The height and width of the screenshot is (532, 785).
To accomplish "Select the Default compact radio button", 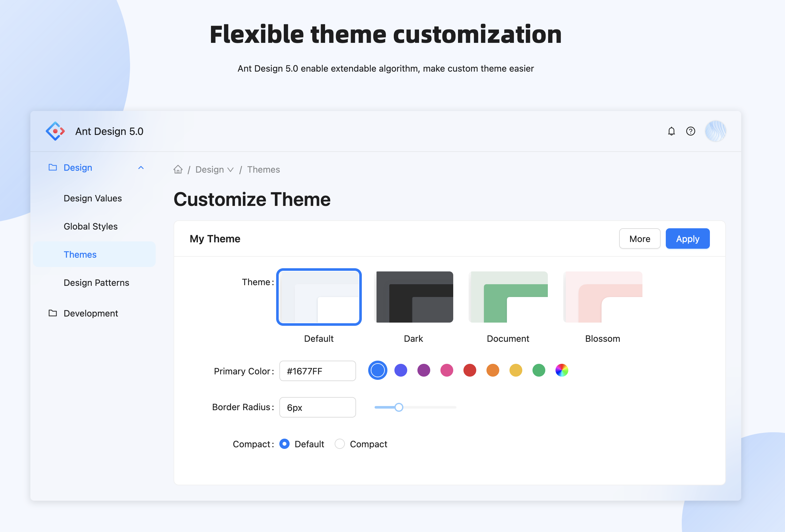I will tap(284, 444).
